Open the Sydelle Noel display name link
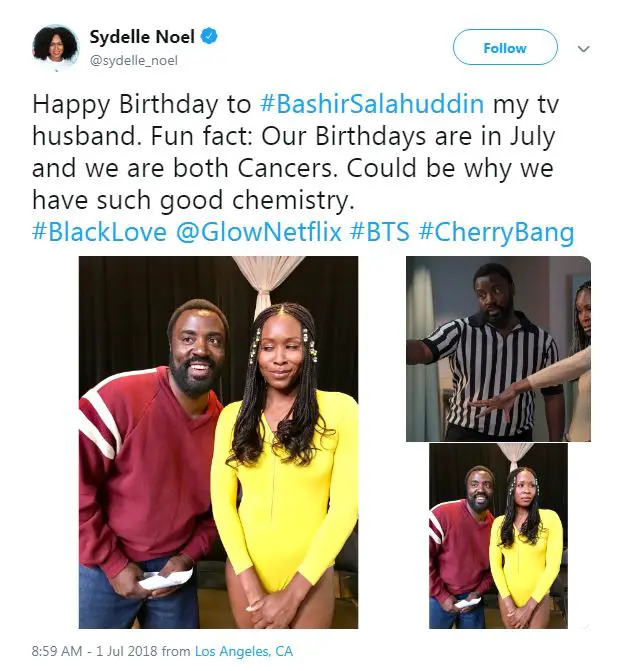 click(142, 37)
